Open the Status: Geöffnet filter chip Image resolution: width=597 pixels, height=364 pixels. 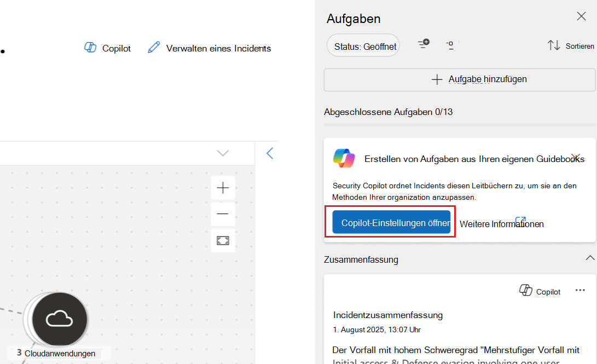[x=363, y=45]
